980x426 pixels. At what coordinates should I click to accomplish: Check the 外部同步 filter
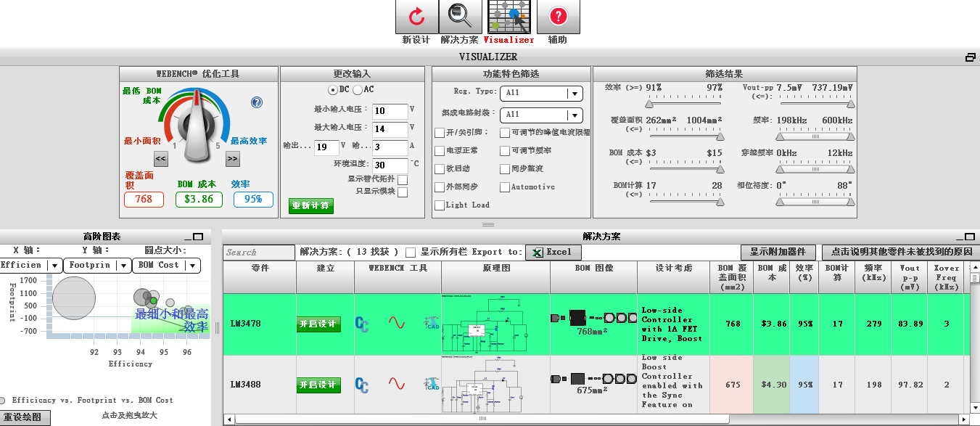coord(440,187)
